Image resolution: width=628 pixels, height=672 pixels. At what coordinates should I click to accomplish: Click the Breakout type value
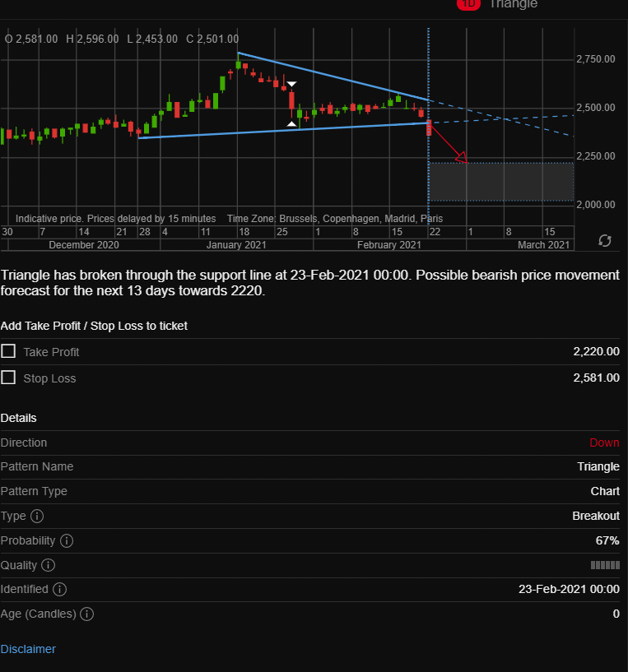[x=596, y=516]
